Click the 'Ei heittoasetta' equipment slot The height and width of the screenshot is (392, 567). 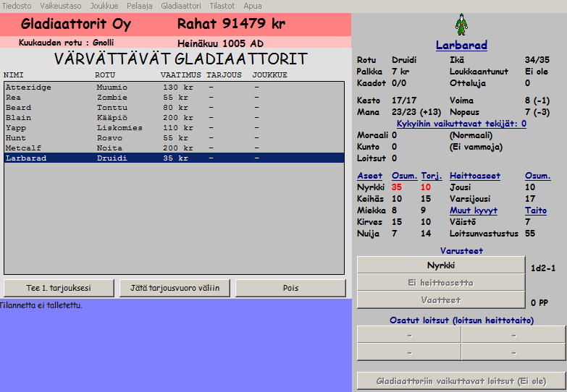click(440, 283)
